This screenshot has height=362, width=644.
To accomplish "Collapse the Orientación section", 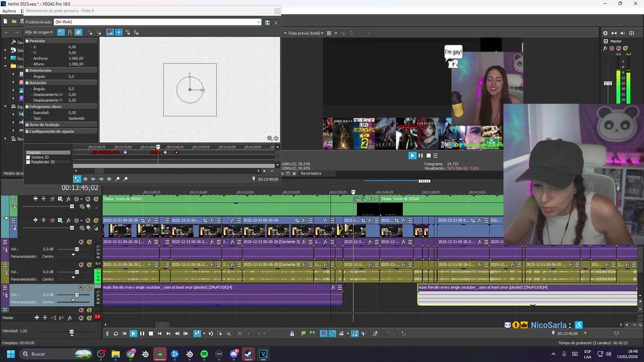I will [27, 70].
